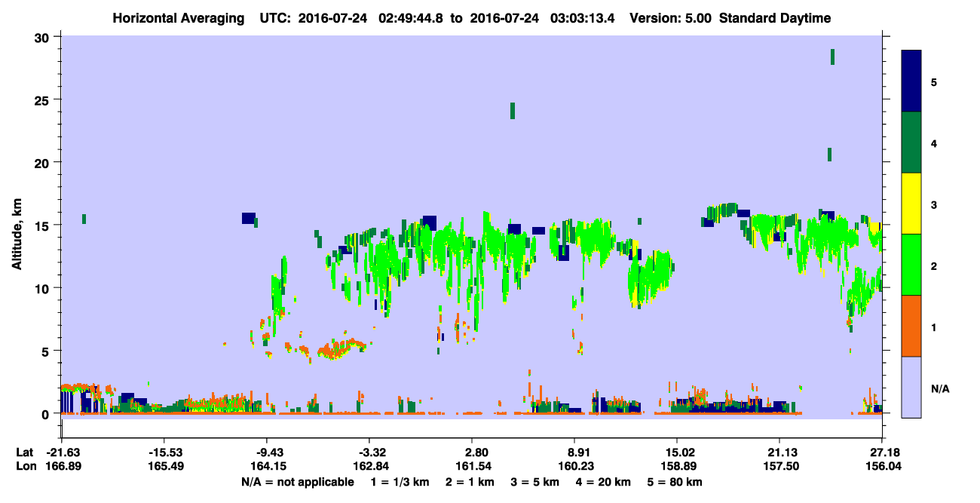This screenshot has height=503, width=980.
Task: Click the colorbar label 3
Action: (x=934, y=204)
